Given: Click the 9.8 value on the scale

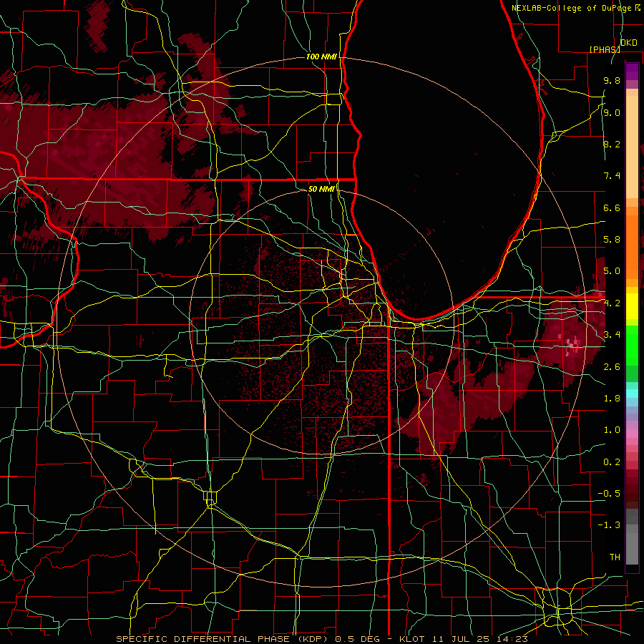Looking at the screenshot, I should (x=612, y=80).
